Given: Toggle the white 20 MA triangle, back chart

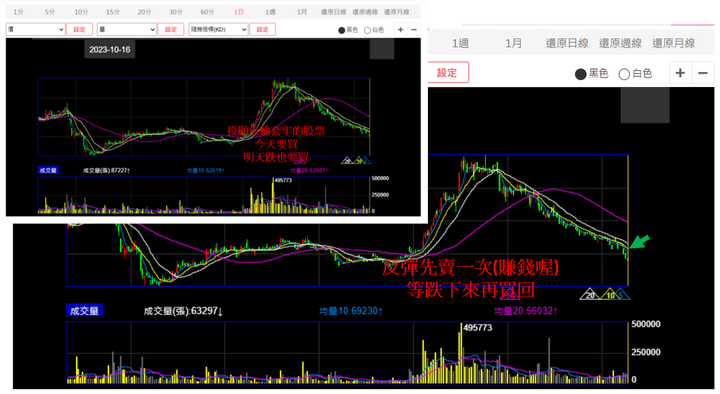Looking at the screenshot, I should (x=590, y=294).
